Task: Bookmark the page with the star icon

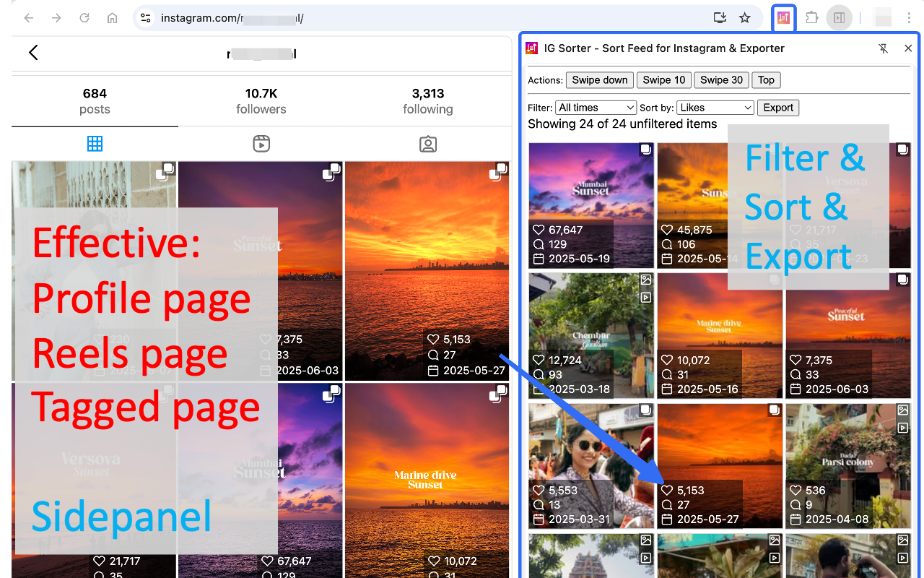Action: (x=744, y=18)
